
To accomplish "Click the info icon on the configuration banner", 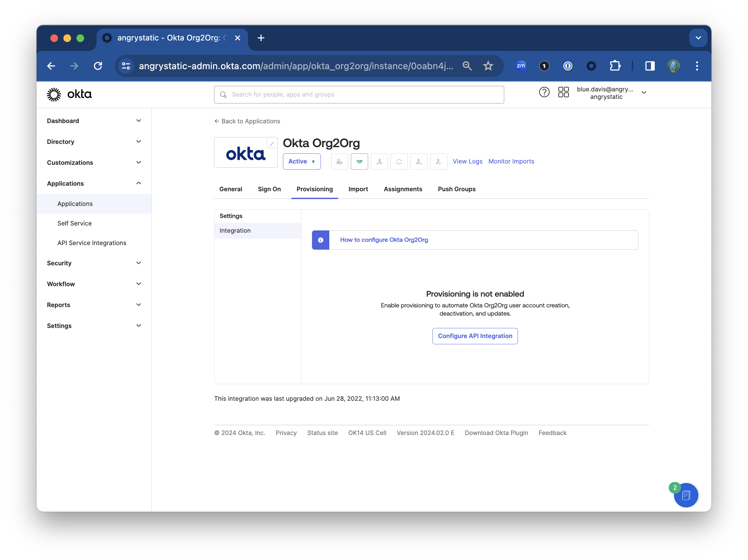I will pos(320,240).
